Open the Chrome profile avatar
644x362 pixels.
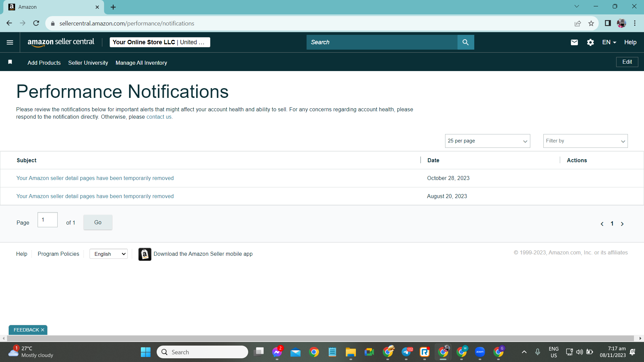(622, 23)
